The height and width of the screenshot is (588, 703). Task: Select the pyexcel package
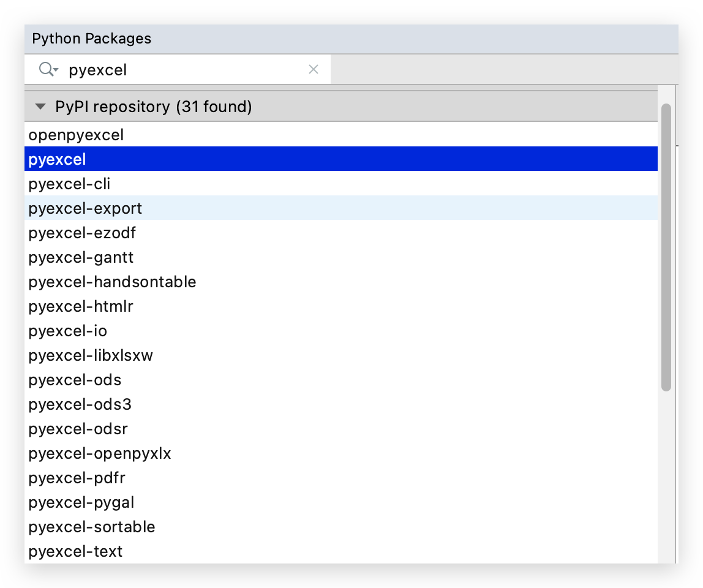click(58, 159)
